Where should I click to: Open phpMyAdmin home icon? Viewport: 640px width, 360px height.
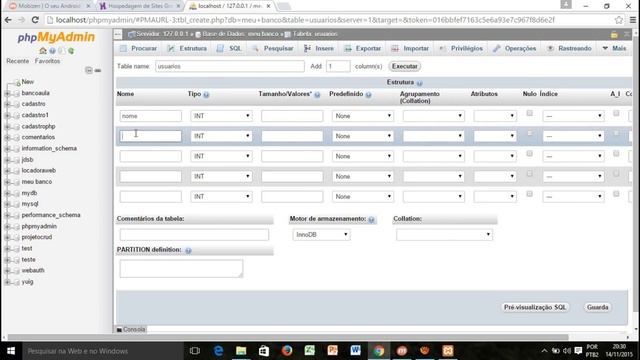43,51
